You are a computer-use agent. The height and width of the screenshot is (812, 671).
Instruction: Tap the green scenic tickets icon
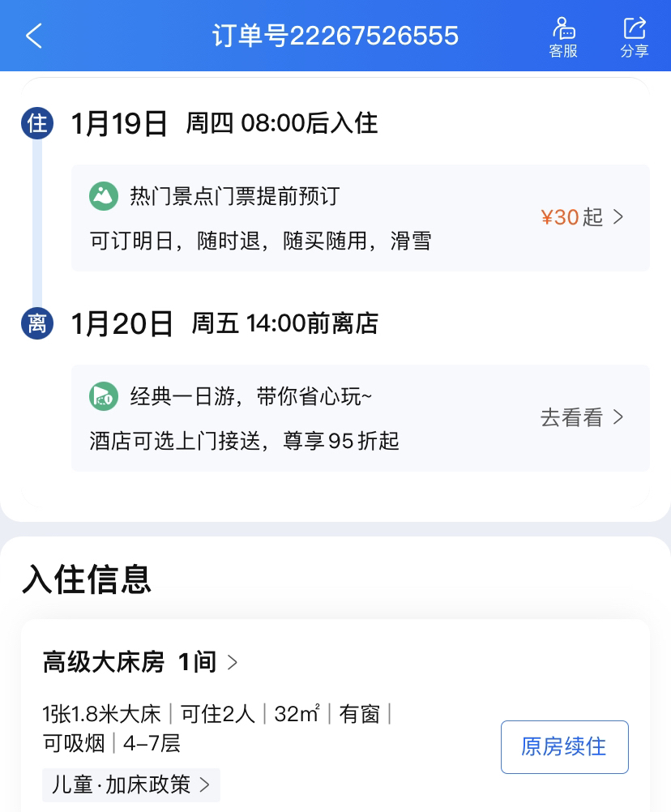coord(104,196)
